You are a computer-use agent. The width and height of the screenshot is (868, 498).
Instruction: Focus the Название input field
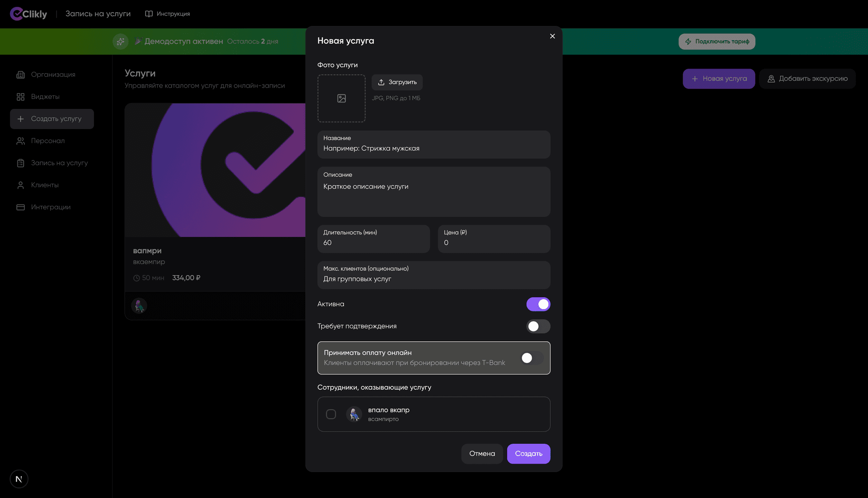coord(434,149)
